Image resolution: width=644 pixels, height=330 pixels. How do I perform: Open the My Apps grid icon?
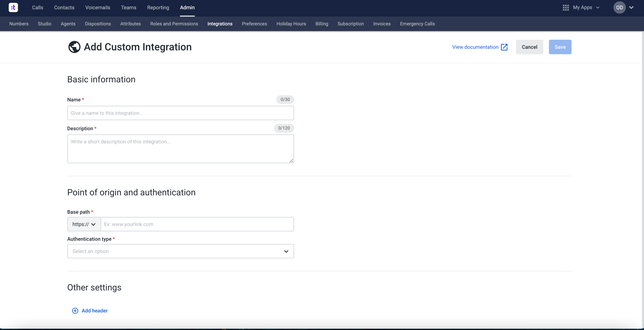pyautogui.click(x=566, y=7)
